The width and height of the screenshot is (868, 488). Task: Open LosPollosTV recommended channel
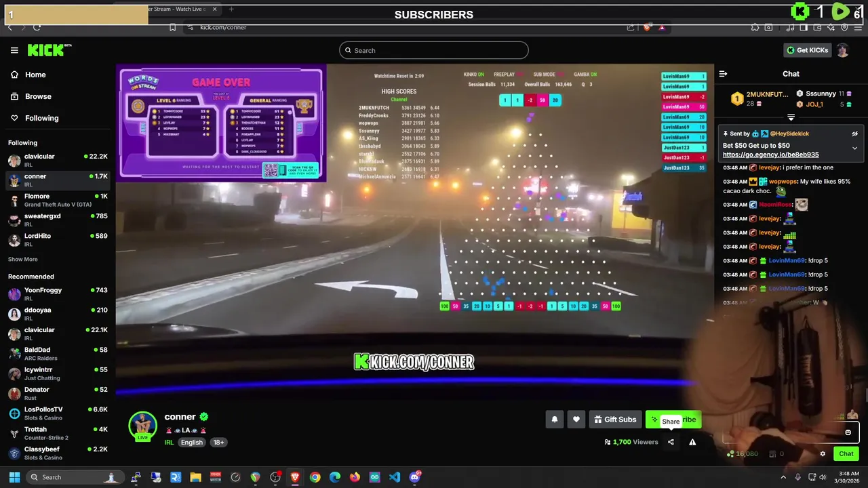click(58, 413)
